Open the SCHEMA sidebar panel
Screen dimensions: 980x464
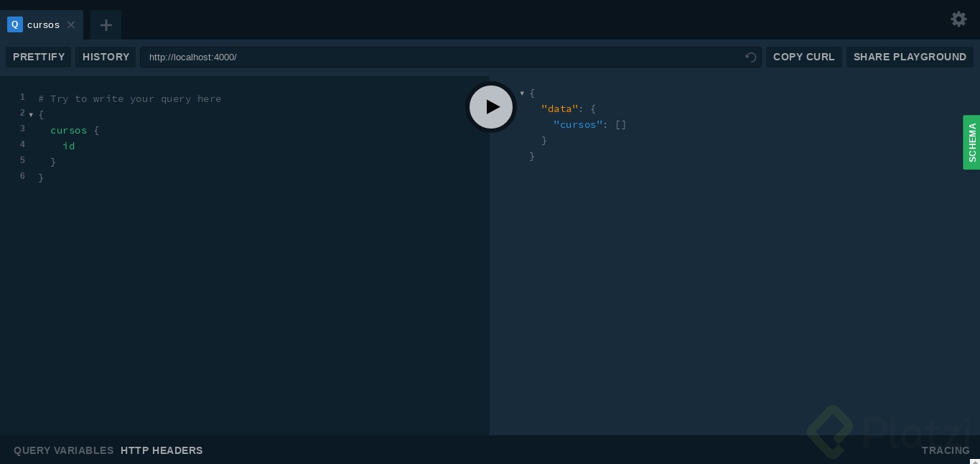tap(971, 142)
